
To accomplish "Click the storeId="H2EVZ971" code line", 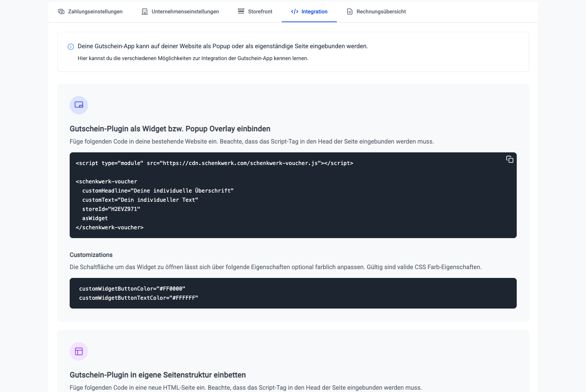I will pos(111,209).
